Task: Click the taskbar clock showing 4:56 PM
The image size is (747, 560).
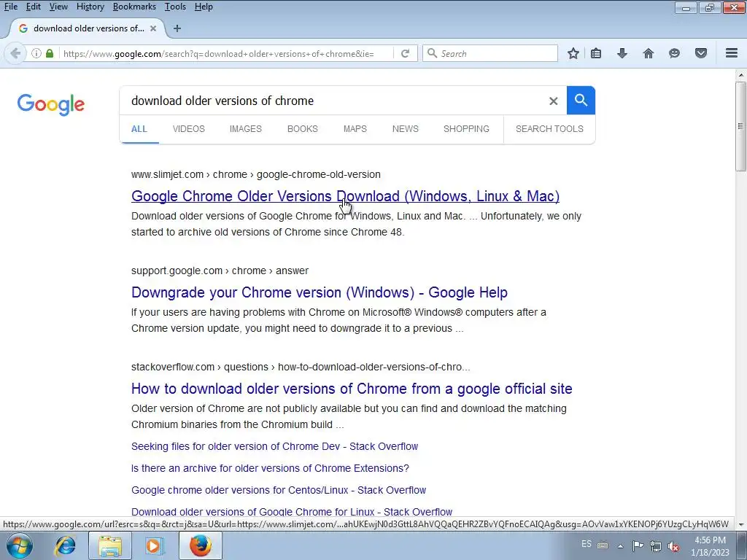Action: click(x=710, y=546)
